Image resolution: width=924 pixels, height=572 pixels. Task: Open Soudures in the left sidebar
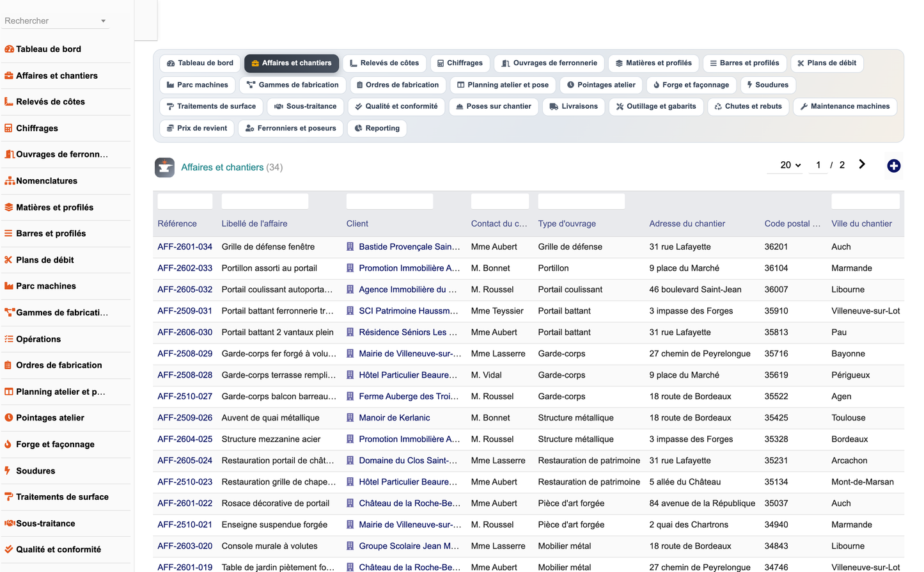point(35,471)
